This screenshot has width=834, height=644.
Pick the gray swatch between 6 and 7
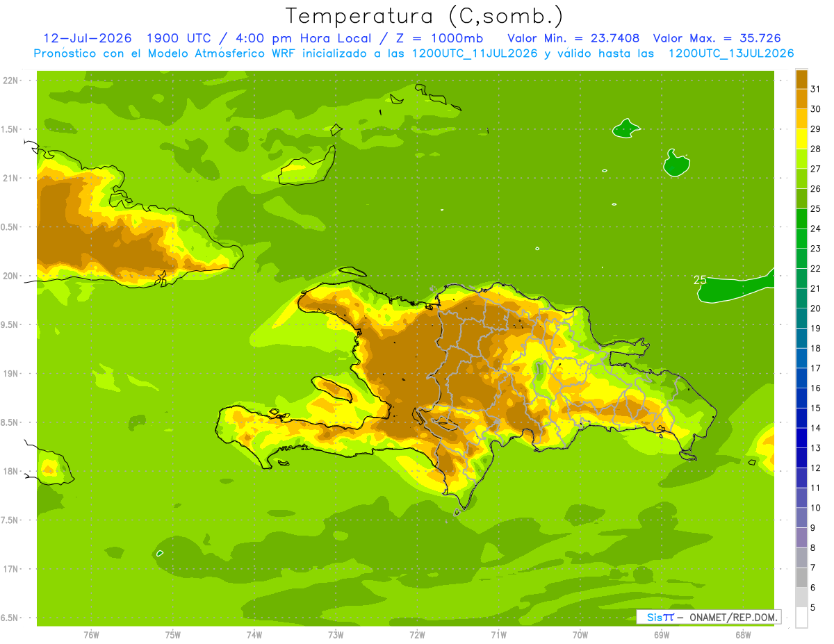tap(801, 578)
